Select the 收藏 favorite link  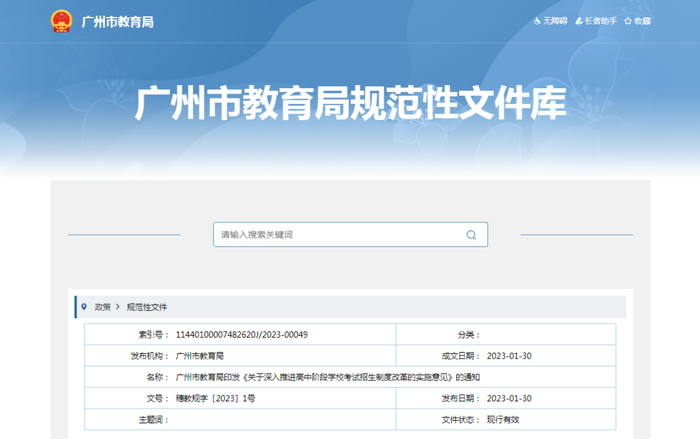642,21
